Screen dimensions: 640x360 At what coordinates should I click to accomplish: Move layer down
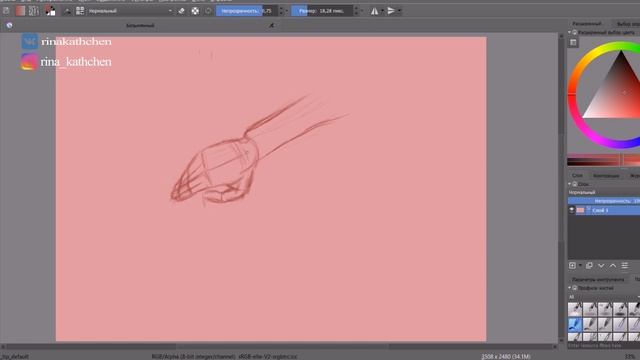tap(601, 266)
